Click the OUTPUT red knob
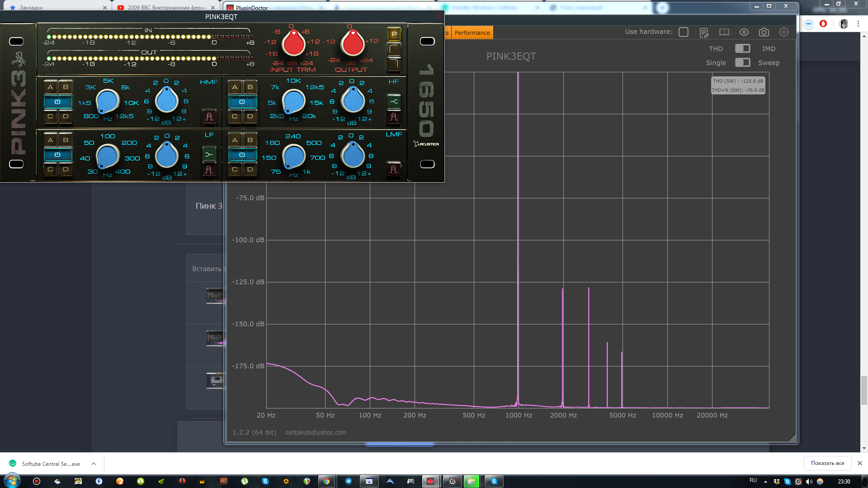Viewport: 868px width, 488px height. [352, 43]
